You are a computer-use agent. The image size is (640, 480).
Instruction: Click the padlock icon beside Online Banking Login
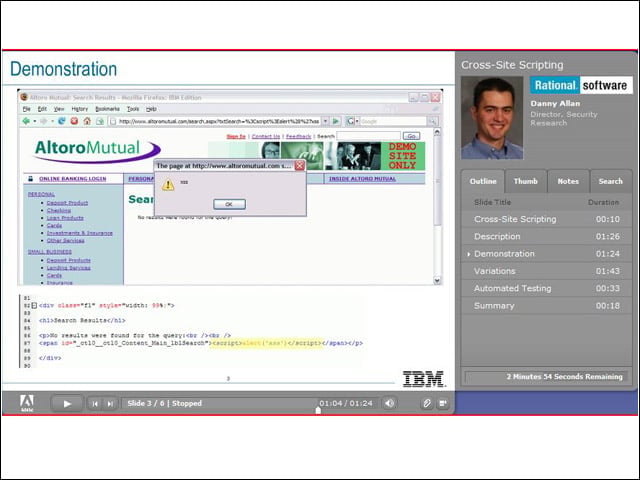[x=30, y=179]
